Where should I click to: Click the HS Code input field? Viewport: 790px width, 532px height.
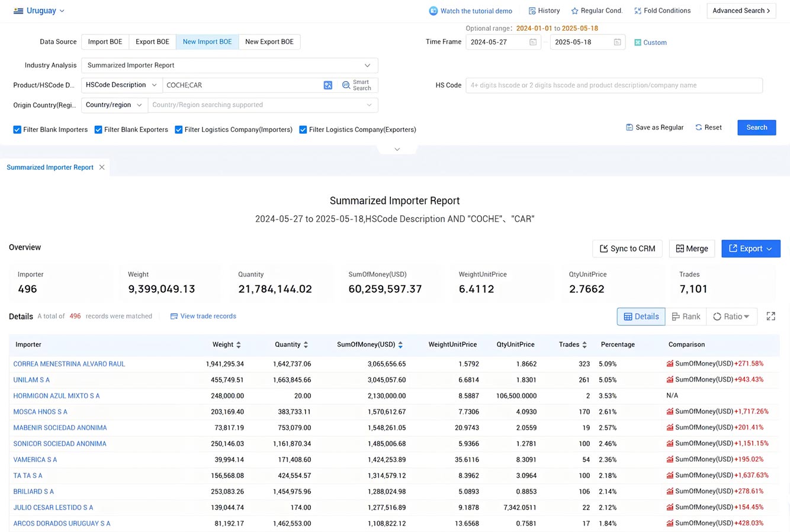pyautogui.click(x=614, y=85)
